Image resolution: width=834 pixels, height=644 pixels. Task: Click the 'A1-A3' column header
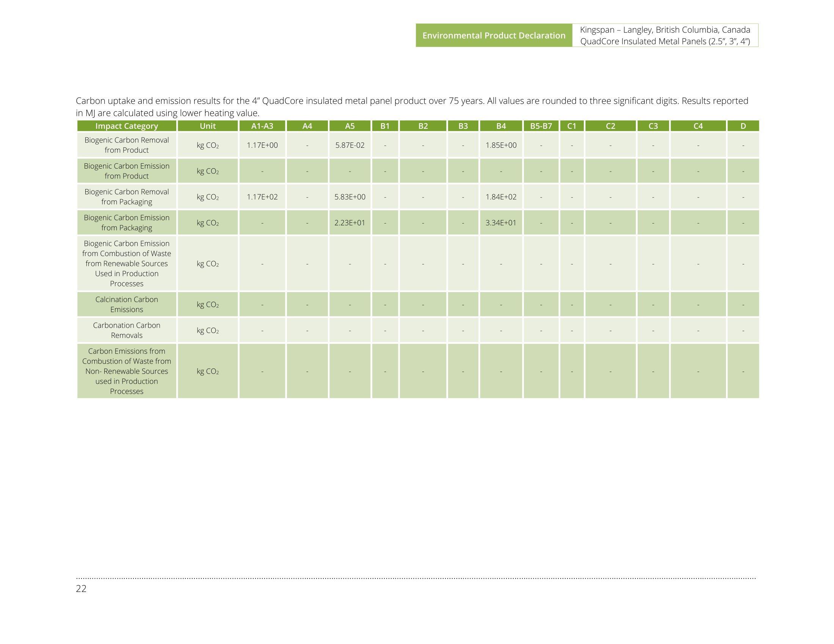click(262, 126)
